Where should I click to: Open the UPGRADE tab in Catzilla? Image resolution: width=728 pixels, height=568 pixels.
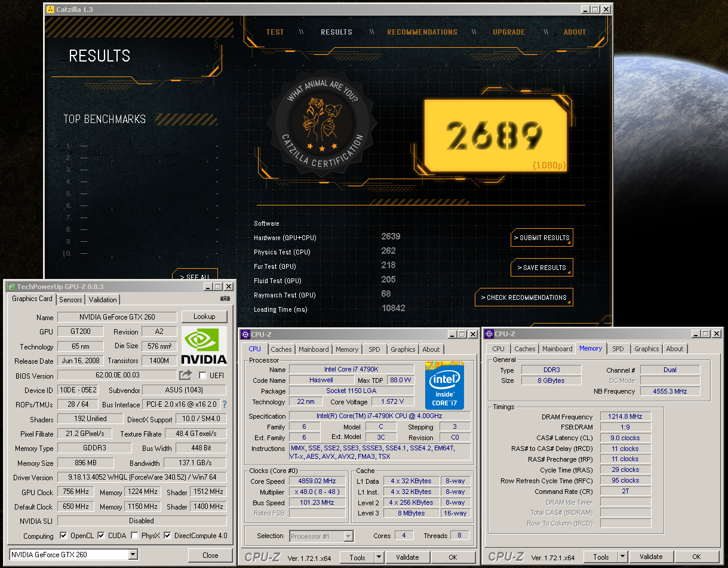pos(509,32)
